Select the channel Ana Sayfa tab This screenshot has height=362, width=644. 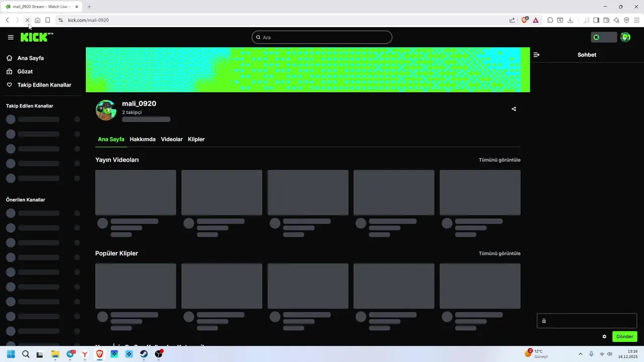(111, 139)
